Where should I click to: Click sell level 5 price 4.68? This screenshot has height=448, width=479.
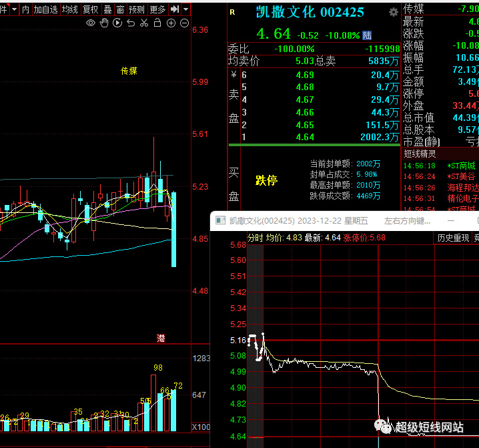tap(305, 87)
